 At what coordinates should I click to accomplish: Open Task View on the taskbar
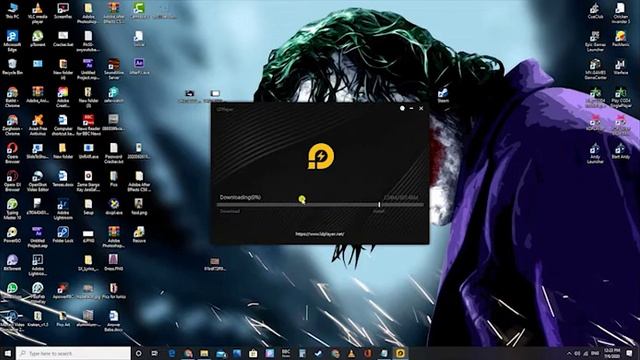[x=155, y=353]
